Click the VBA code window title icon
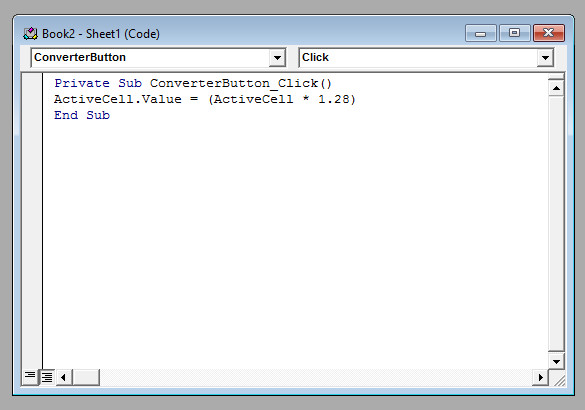 pos(30,34)
